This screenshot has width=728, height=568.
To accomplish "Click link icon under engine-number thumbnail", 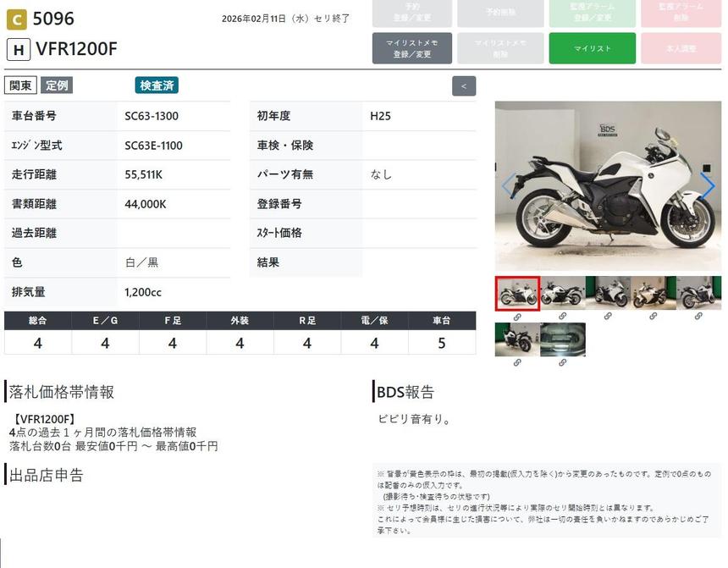I will click(x=562, y=362).
